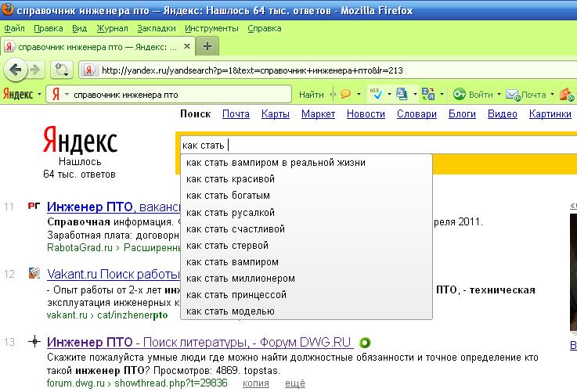
Task: Select suggestion 'как стать красивой'
Action: tap(307, 179)
